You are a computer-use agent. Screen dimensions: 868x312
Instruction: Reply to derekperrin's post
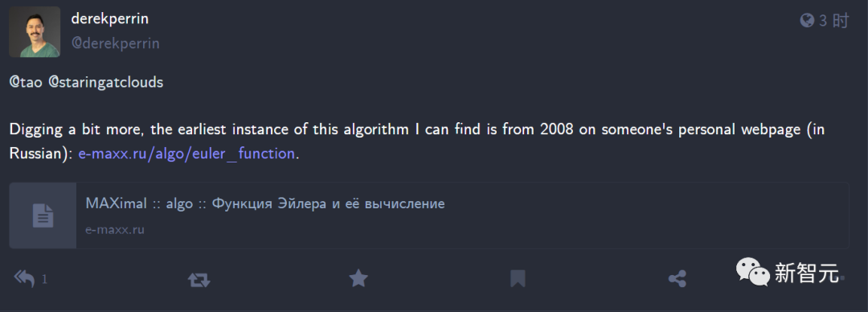24,278
